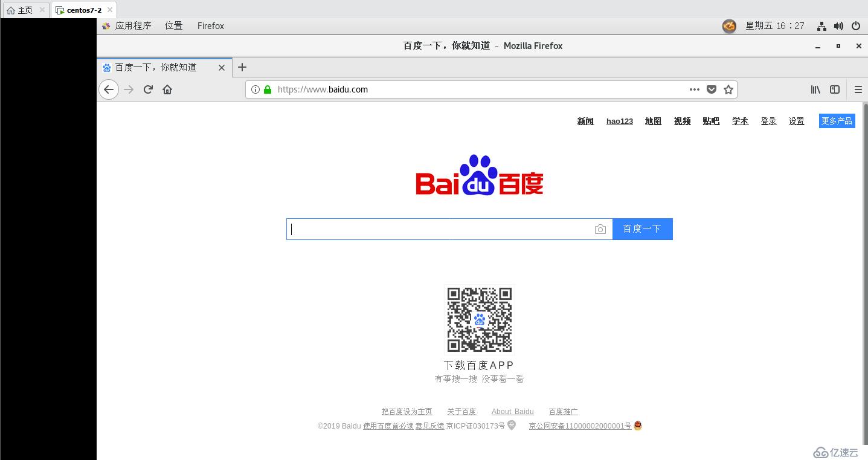Open the 贴吧 link
This screenshot has height=460, width=868.
pos(711,121)
